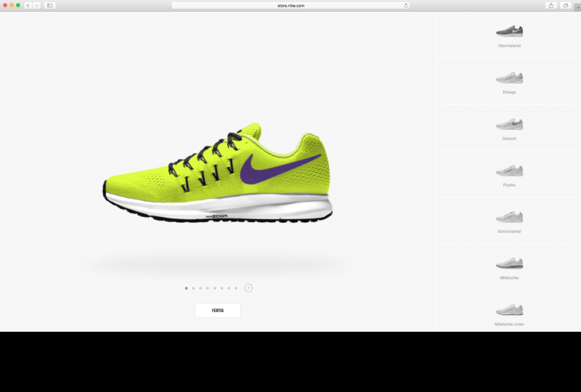Click the FERTIG button
Screen dimensions: 581x392
pyautogui.click(x=218, y=310)
